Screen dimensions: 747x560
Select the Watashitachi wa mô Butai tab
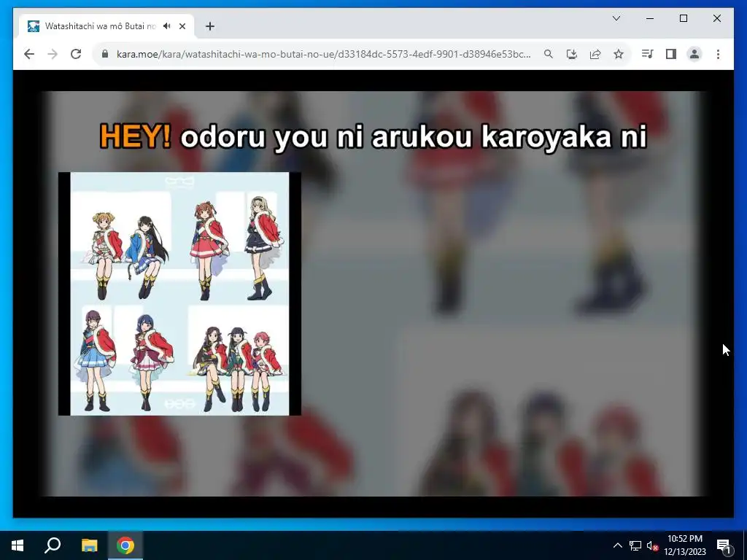pyautogui.click(x=107, y=26)
